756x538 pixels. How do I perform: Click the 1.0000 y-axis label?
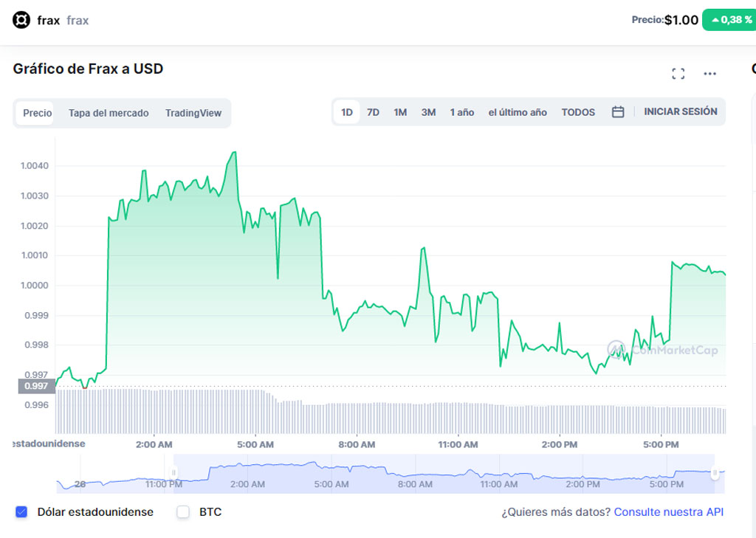[x=34, y=286]
